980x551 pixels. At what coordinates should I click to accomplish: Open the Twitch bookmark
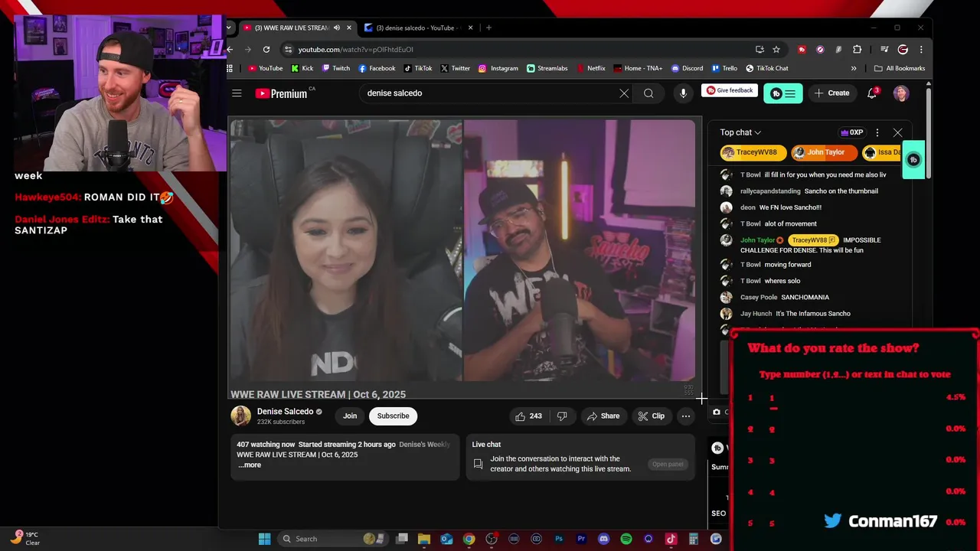335,68
